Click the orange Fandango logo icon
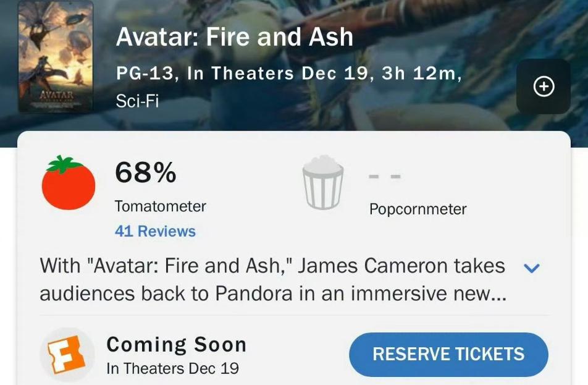588x385 pixels. coord(67,354)
